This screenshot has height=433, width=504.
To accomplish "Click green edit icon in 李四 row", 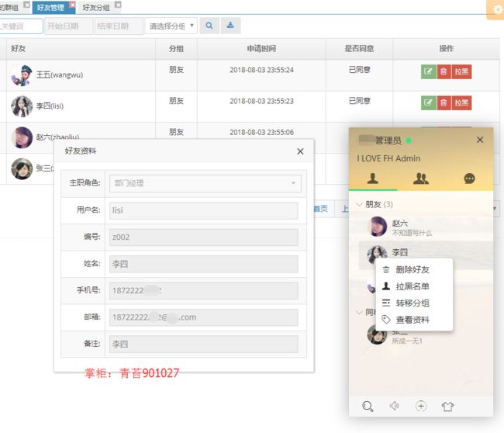I will pos(429,103).
